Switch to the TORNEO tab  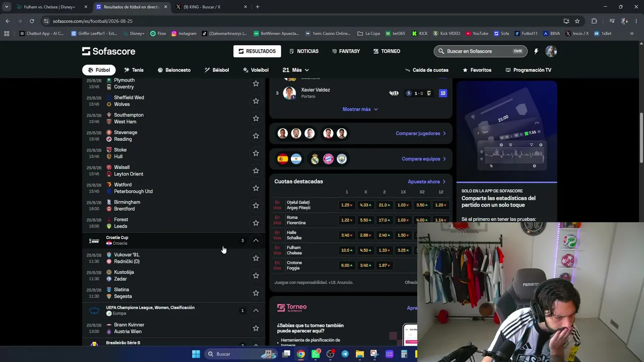[387, 51]
